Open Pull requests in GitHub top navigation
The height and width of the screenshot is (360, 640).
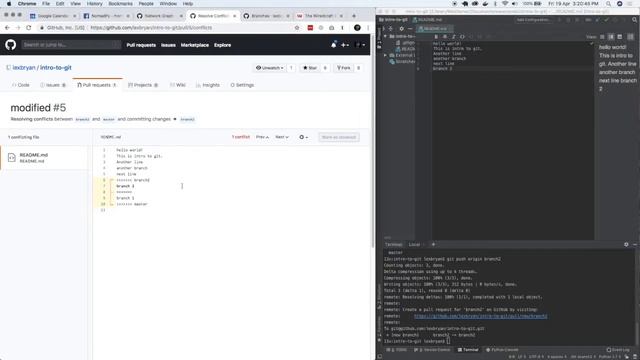click(141, 45)
